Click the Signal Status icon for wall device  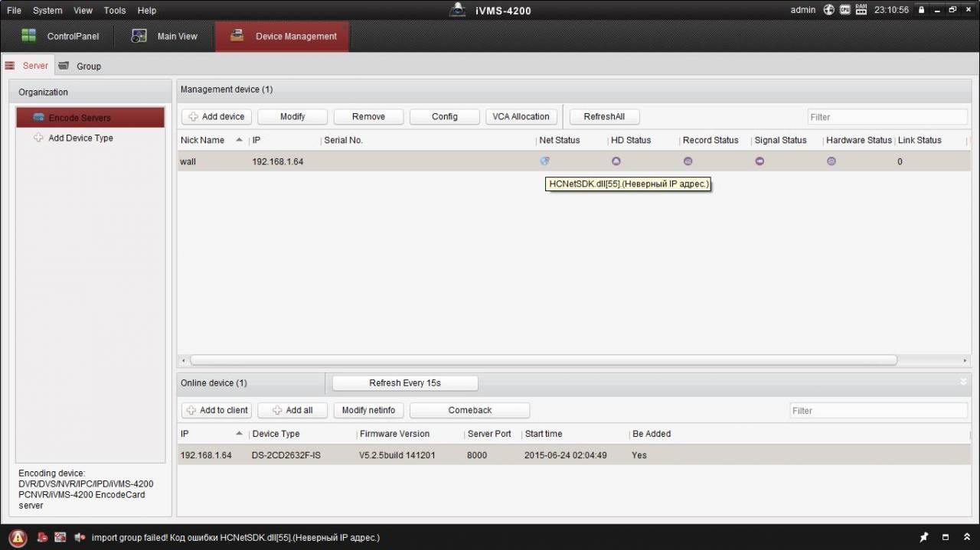759,161
